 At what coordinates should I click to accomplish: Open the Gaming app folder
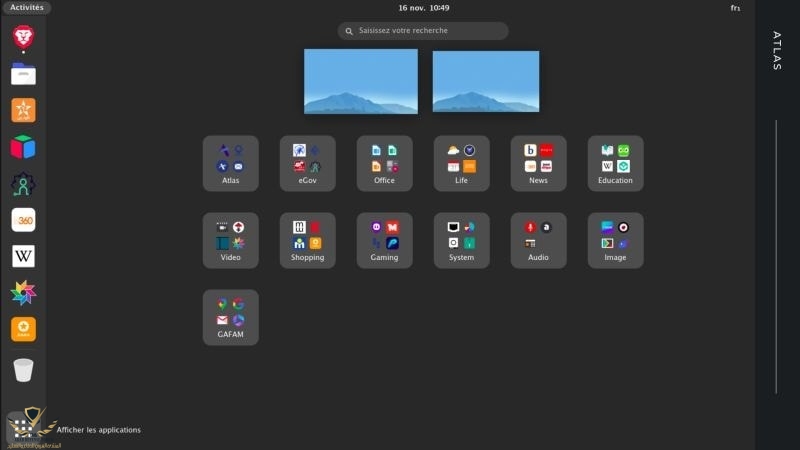[384, 240]
